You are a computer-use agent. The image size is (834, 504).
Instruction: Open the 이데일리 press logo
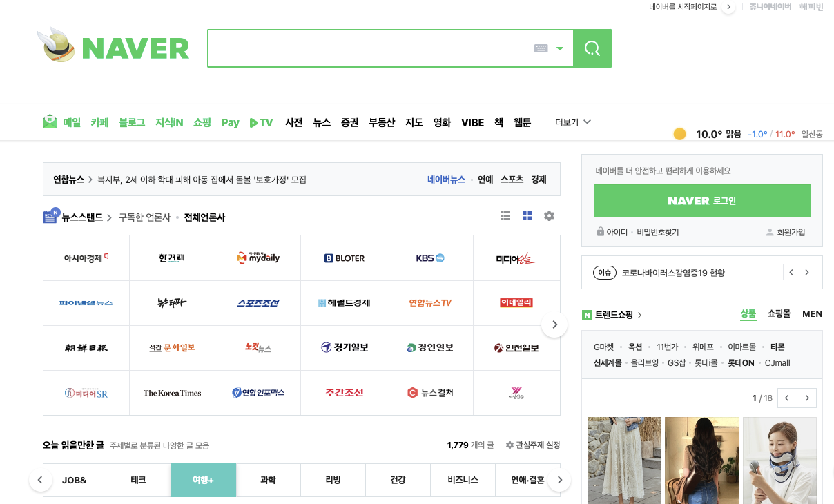(x=516, y=302)
